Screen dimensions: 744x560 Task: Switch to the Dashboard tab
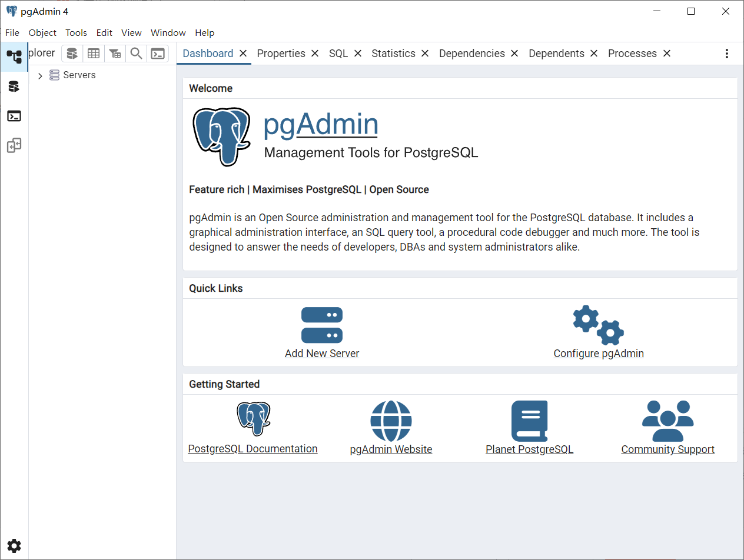tap(208, 54)
